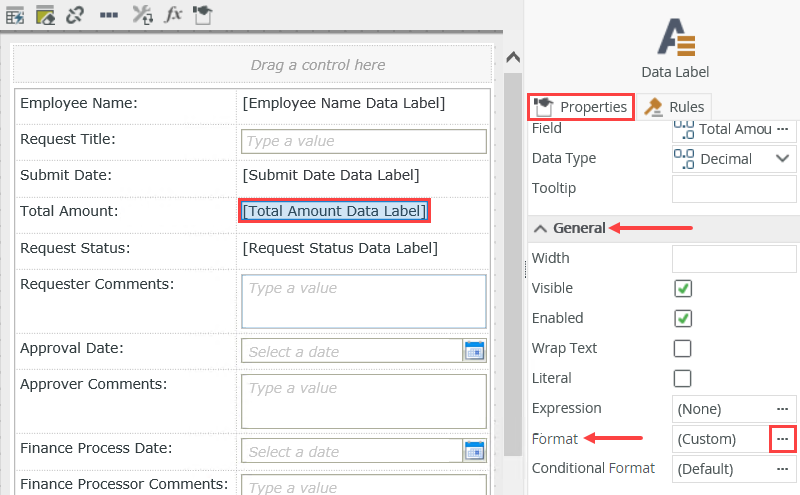This screenshot has height=495, width=800.
Task: Switch to the Rules tab
Action: [x=674, y=107]
